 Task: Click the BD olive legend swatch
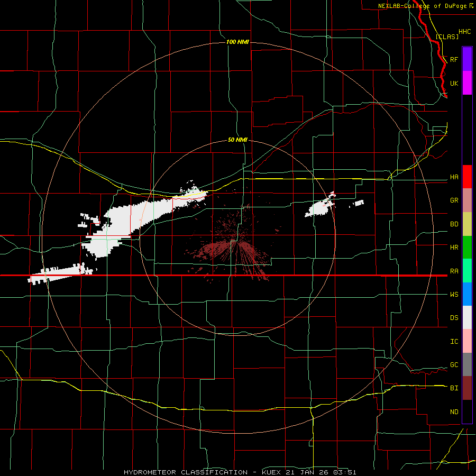click(467, 224)
